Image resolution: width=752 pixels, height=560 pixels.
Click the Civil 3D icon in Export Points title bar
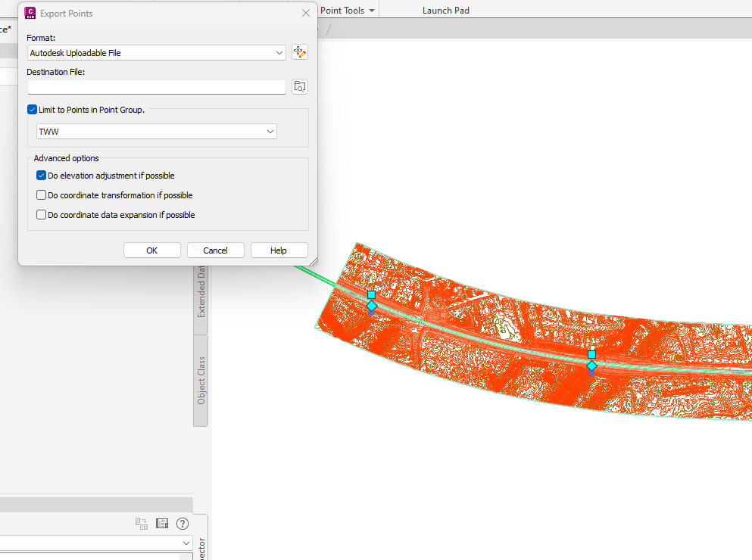[x=30, y=13]
